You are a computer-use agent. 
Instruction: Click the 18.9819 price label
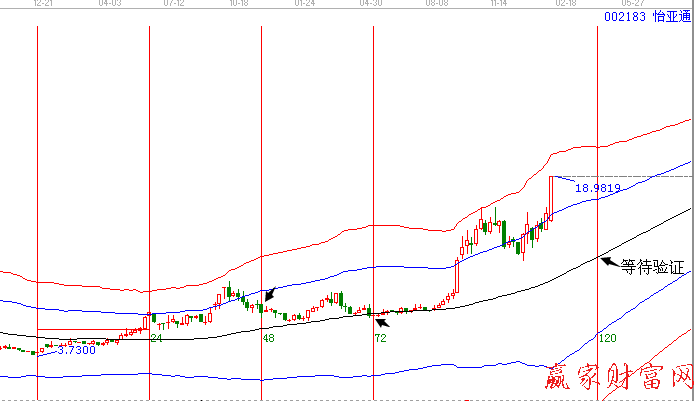pyautogui.click(x=598, y=187)
